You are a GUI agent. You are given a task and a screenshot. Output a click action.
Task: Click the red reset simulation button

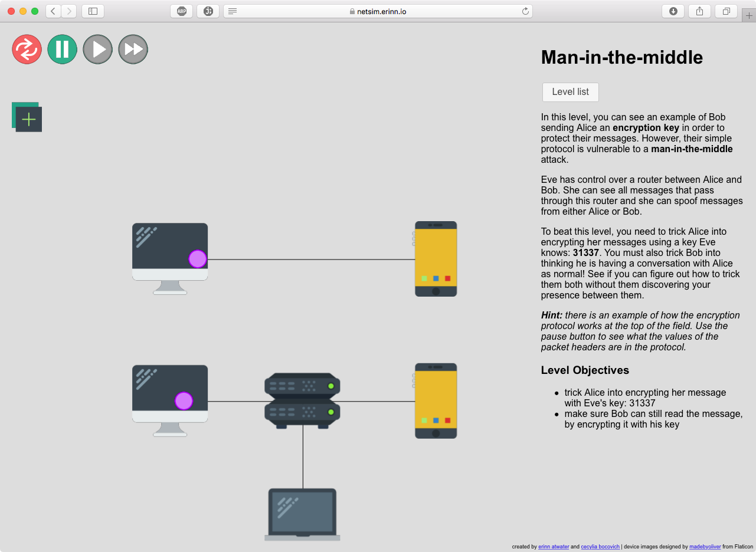click(27, 49)
